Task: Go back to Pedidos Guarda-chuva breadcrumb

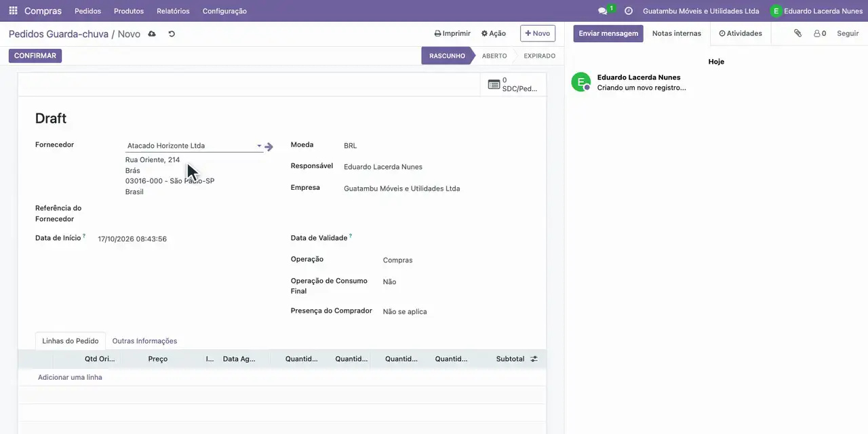Action: click(58, 34)
